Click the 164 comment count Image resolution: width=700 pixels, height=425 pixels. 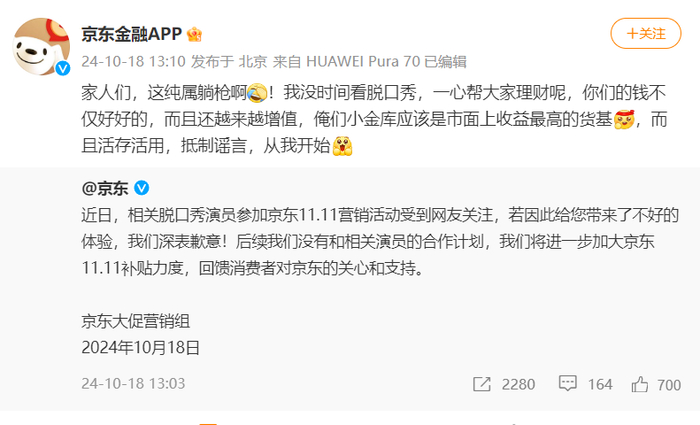coord(600,384)
